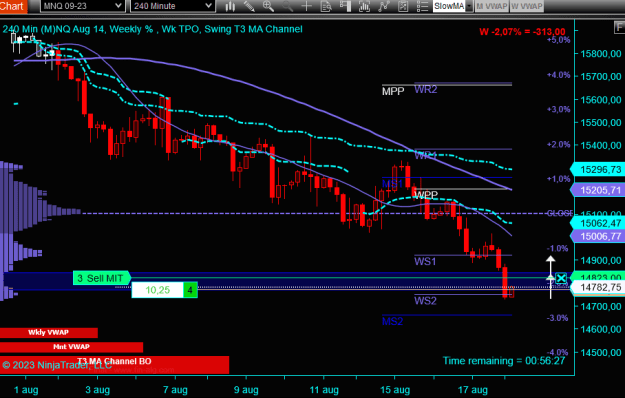
Task: Click the 14500,00 price axis label
Action: click(601, 353)
